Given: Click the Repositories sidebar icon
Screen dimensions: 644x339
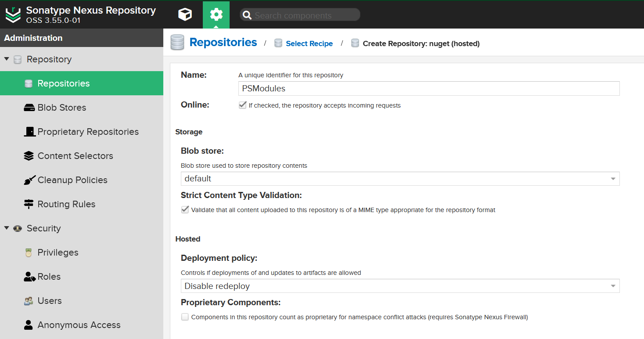Looking at the screenshot, I should tap(29, 83).
